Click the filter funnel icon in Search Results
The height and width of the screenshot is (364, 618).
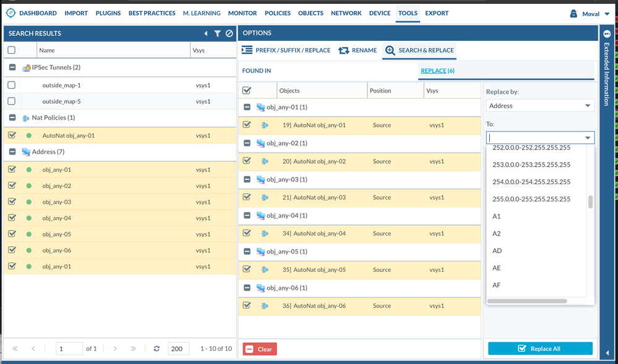[217, 33]
